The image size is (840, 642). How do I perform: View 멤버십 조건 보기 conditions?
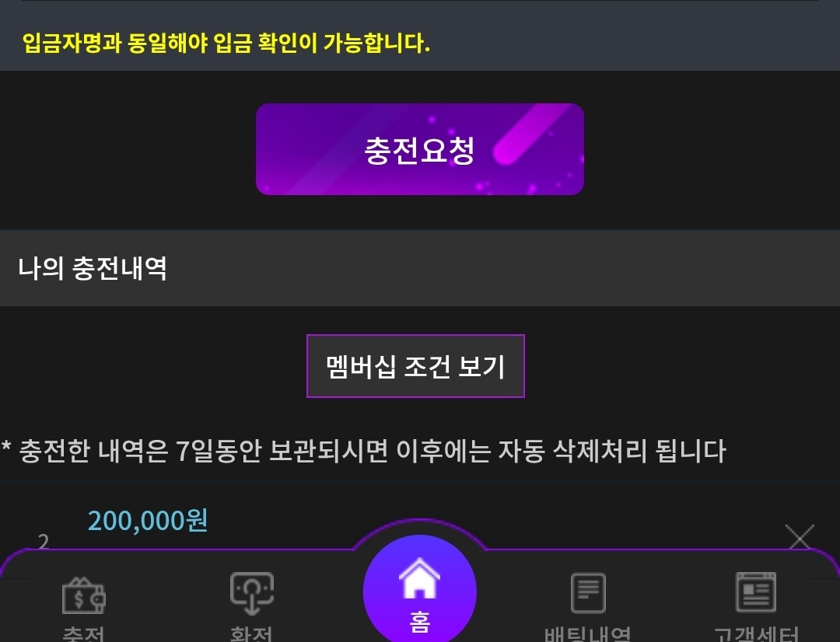[x=415, y=366]
